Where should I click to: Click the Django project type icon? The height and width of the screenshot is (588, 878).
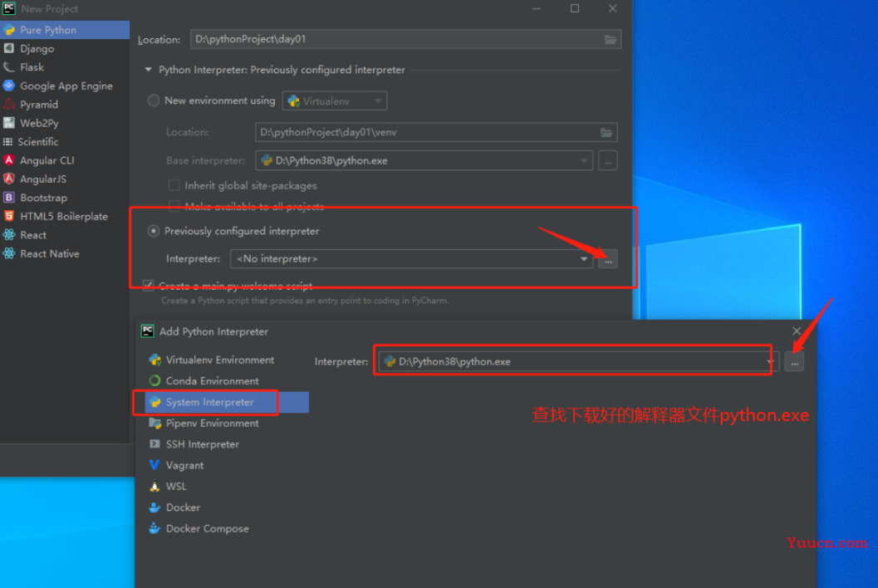point(9,49)
